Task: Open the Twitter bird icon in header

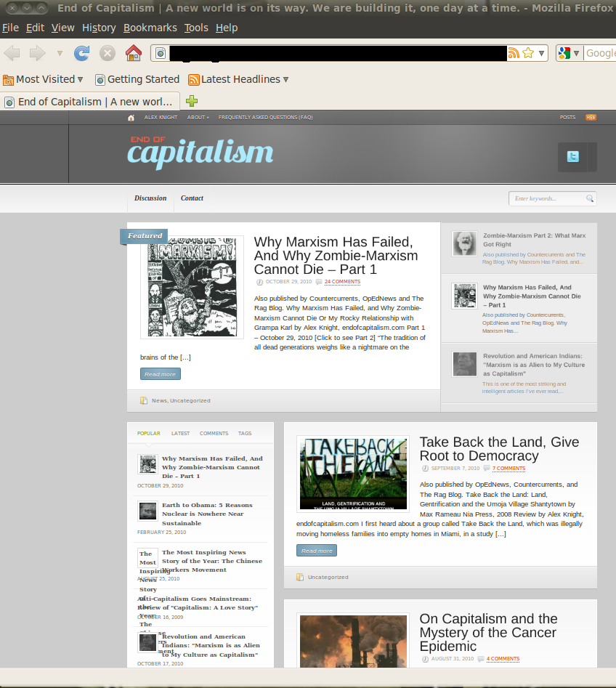Action: [573, 157]
